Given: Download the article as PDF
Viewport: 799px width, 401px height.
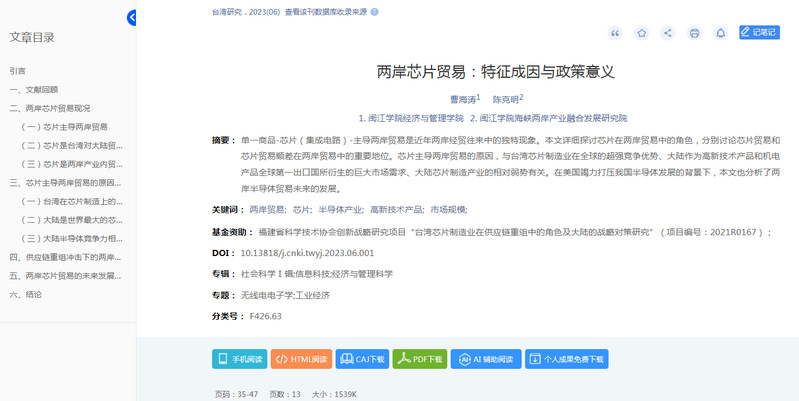Looking at the screenshot, I should click(420, 359).
